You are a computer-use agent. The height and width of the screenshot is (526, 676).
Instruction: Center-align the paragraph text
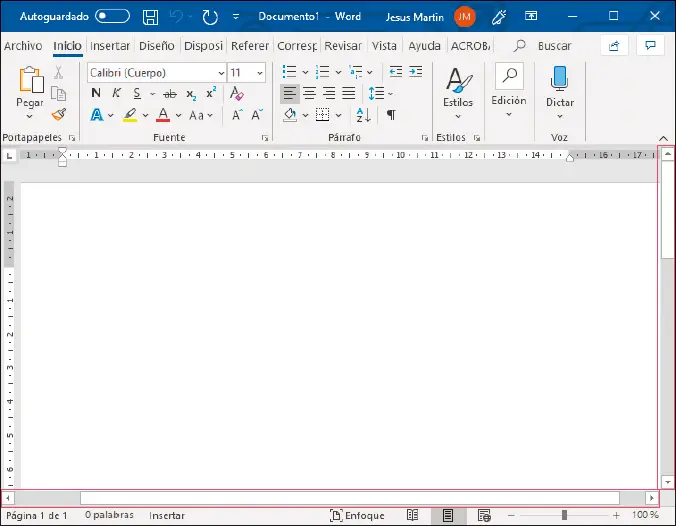click(309, 93)
